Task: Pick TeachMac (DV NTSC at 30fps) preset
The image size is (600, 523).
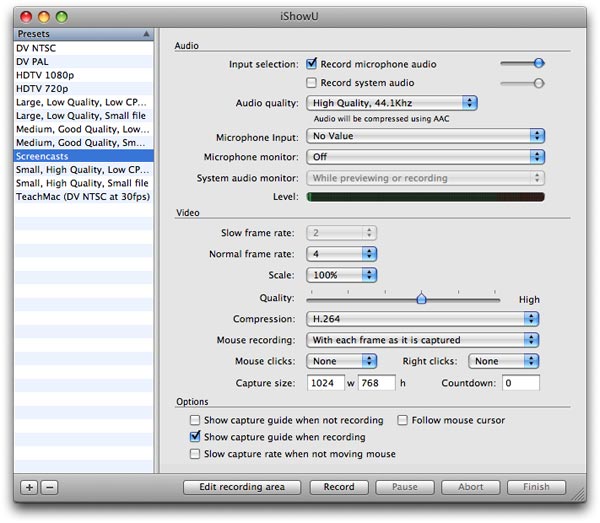Action: (83, 197)
